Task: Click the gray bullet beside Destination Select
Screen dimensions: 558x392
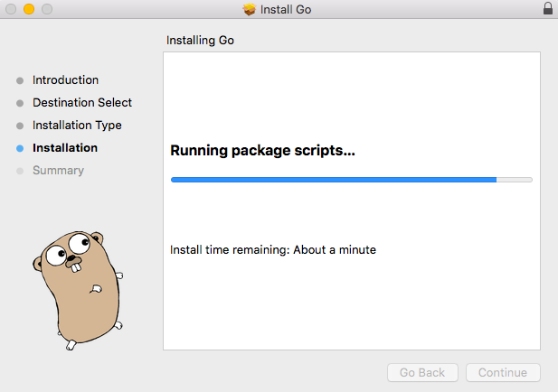Action: click(20, 104)
